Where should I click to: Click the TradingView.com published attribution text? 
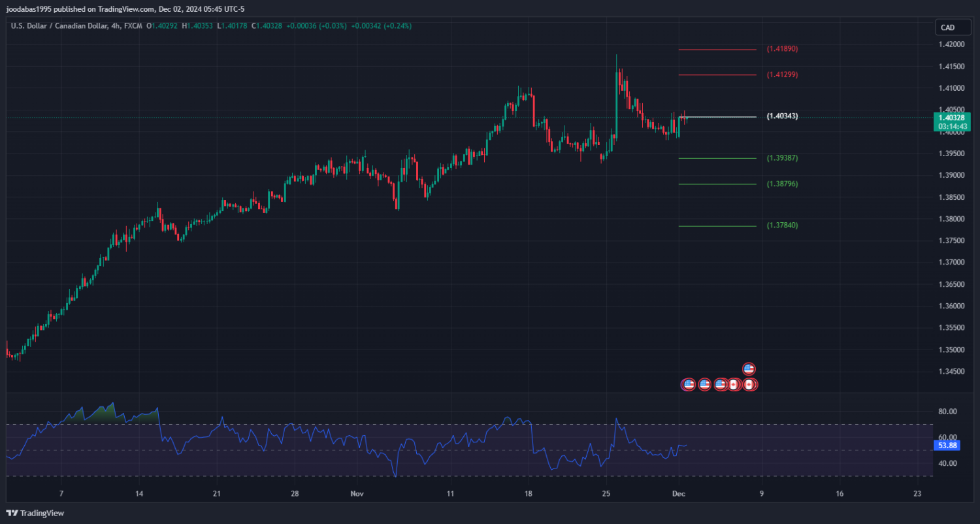124,8
